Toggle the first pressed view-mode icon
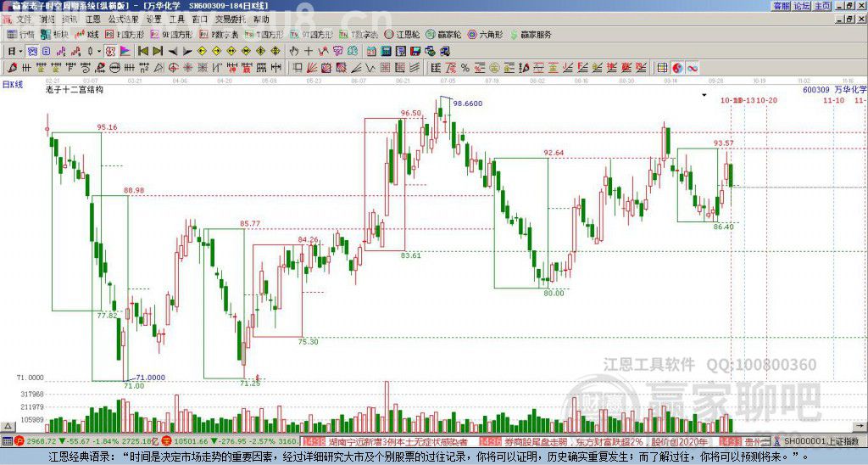Image resolution: width=868 pixels, height=465 pixels. 32,52
